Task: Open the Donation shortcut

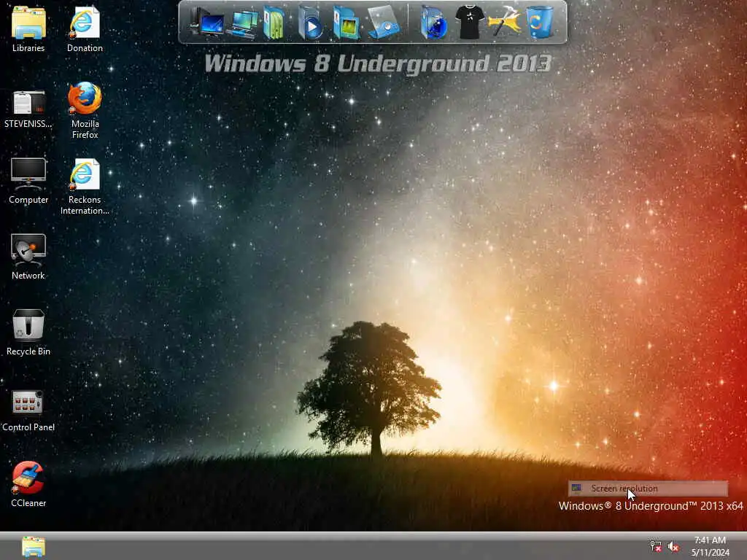Action: point(85,28)
